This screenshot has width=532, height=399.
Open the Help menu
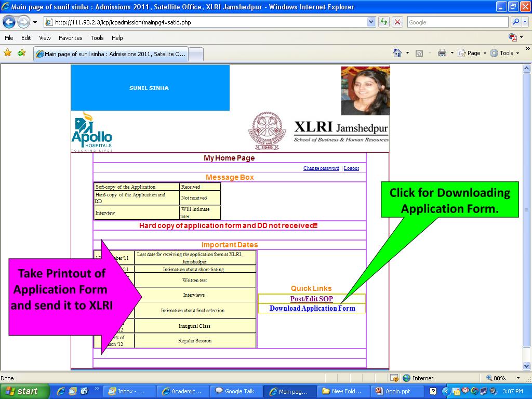(117, 38)
